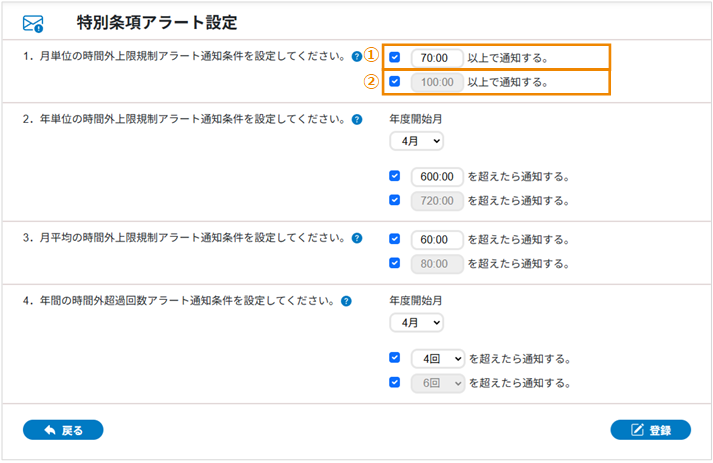Click the 70:00 monthly threshold input field
Viewport: 713px width, 463px height.
point(437,57)
